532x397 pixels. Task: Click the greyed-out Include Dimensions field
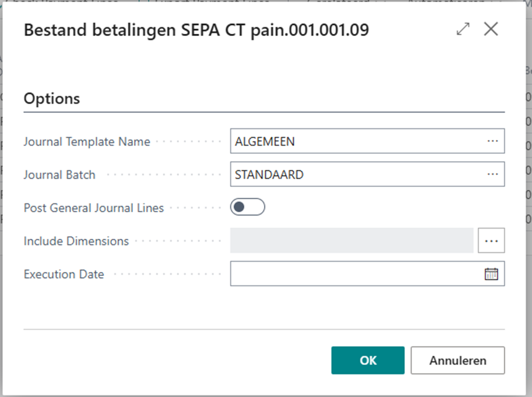coord(352,240)
